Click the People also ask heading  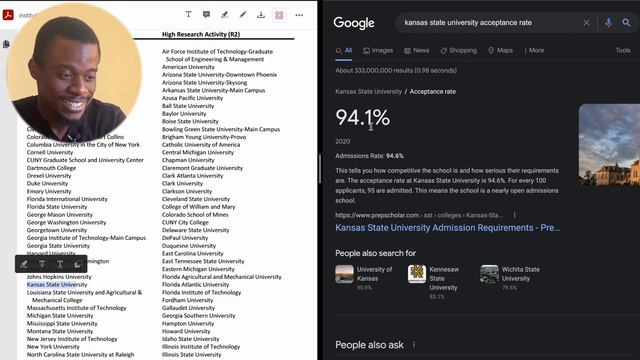point(369,345)
